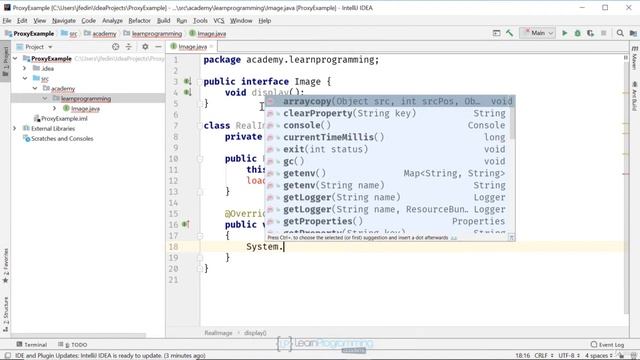This screenshot has height=360, width=640.
Task: Open the VCS menu
Action: pos(219,20)
